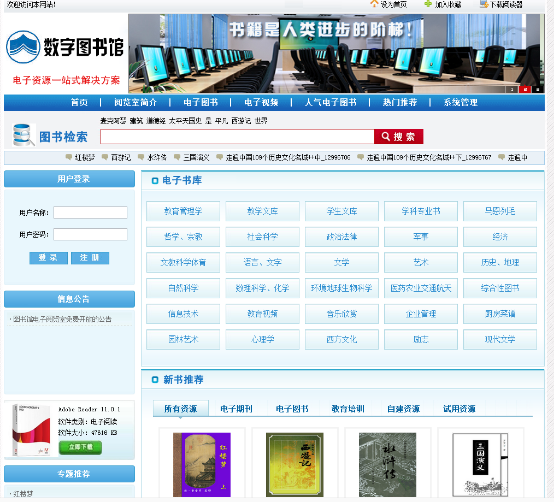Open the 教育管理学 category
Viewport: 554px width, 502px height.
pyautogui.click(x=183, y=211)
